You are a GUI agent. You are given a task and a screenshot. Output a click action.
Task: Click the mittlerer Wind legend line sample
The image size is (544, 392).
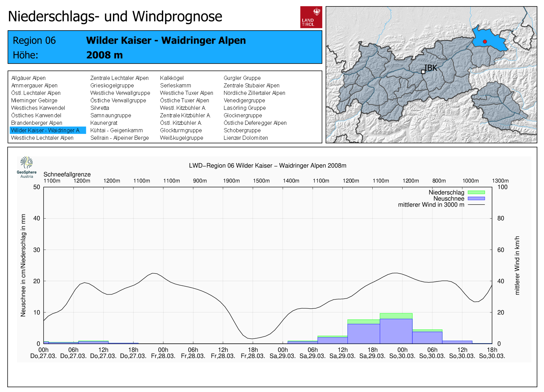pos(476,205)
